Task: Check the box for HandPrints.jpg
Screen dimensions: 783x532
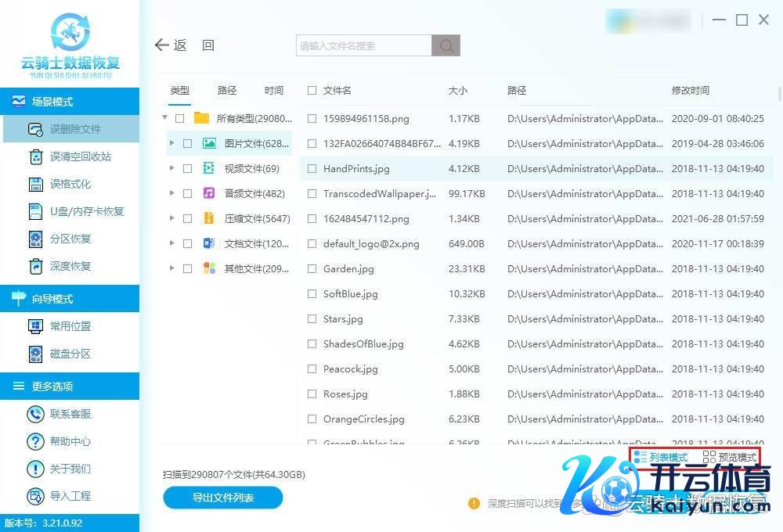Action: pyautogui.click(x=312, y=169)
